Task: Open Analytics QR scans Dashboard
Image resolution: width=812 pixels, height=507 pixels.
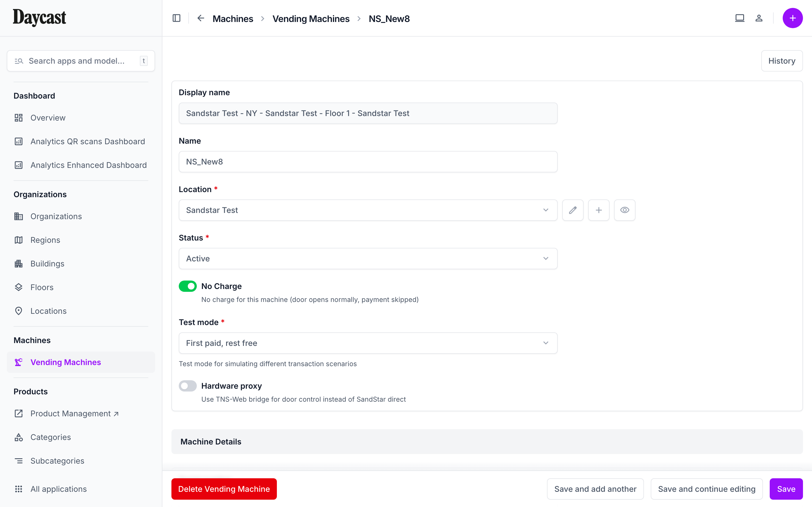Action: coord(88,141)
